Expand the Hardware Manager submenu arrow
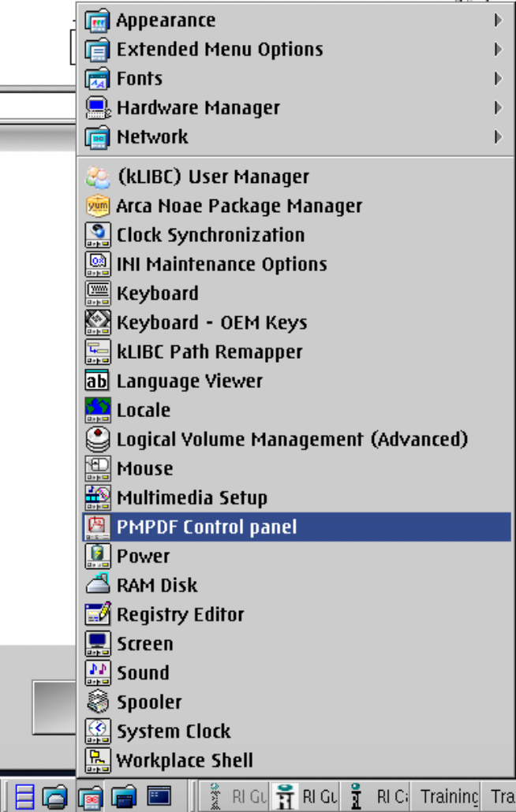This screenshot has width=516, height=812. (498, 108)
